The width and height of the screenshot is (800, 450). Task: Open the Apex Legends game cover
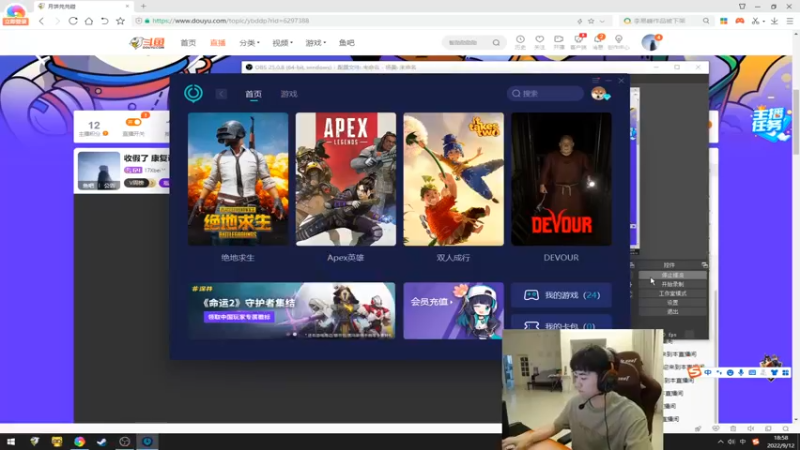[345, 179]
